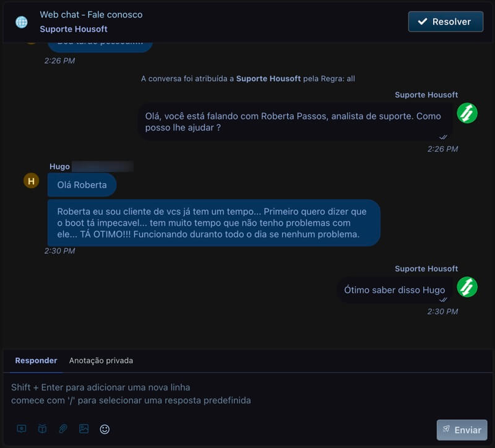Click the 'Olá Roberta' message bubble
The width and height of the screenshot is (495, 448).
pos(82,185)
